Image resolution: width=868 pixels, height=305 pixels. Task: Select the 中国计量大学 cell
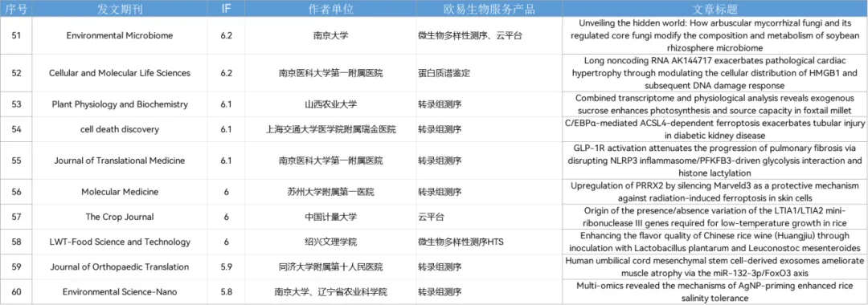[x=330, y=217]
